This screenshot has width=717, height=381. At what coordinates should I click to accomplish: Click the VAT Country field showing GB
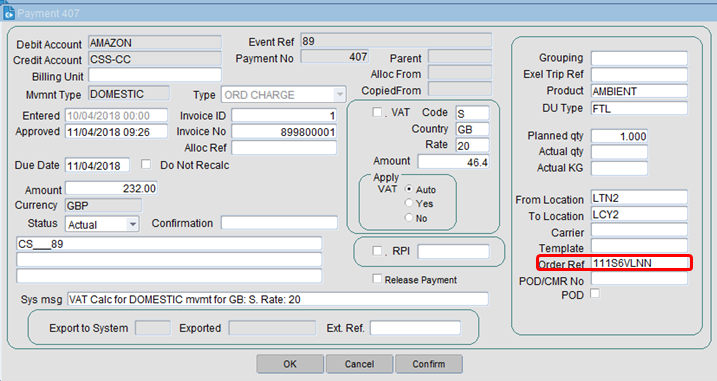point(472,129)
